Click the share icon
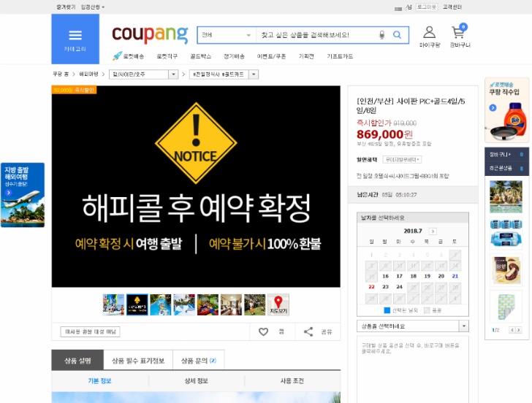532x403 pixels. [x=308, y=331]
